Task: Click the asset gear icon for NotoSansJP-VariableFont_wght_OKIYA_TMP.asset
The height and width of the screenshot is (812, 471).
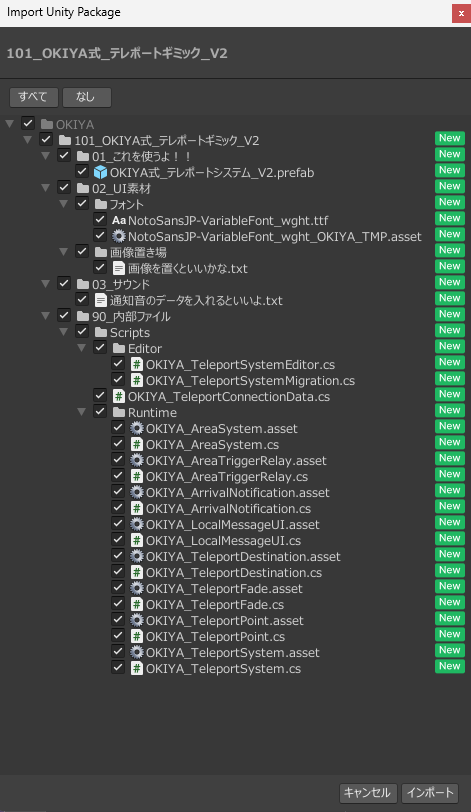Action: click(x=119, y=236)
